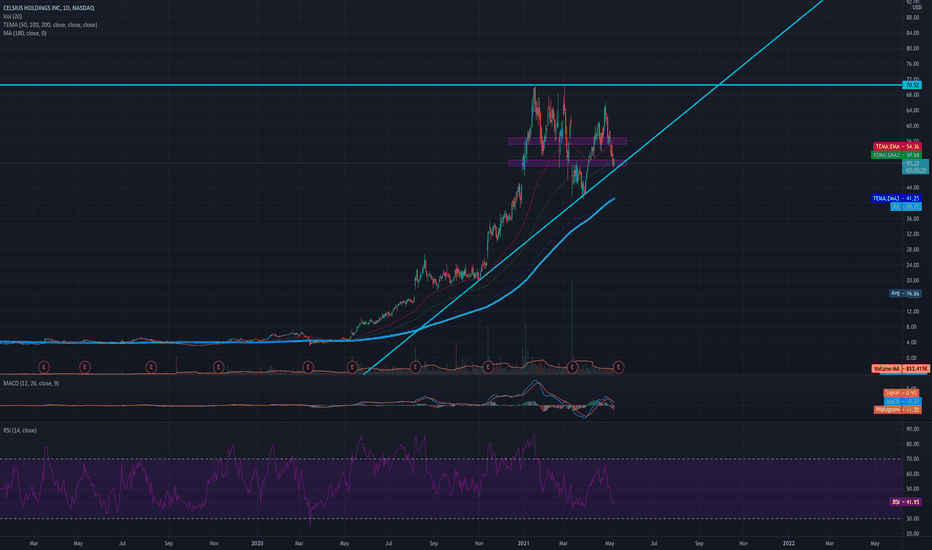Image resolution: width=932 pixels, height=550 pixels.
Task: Select the light blue MA label below TEMA:EMA3
Action: pos(905,206)
